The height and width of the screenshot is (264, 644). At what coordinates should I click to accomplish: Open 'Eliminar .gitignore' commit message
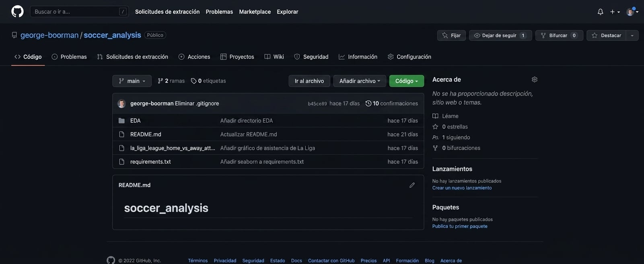pyautogui.click(x=197, y=103)
